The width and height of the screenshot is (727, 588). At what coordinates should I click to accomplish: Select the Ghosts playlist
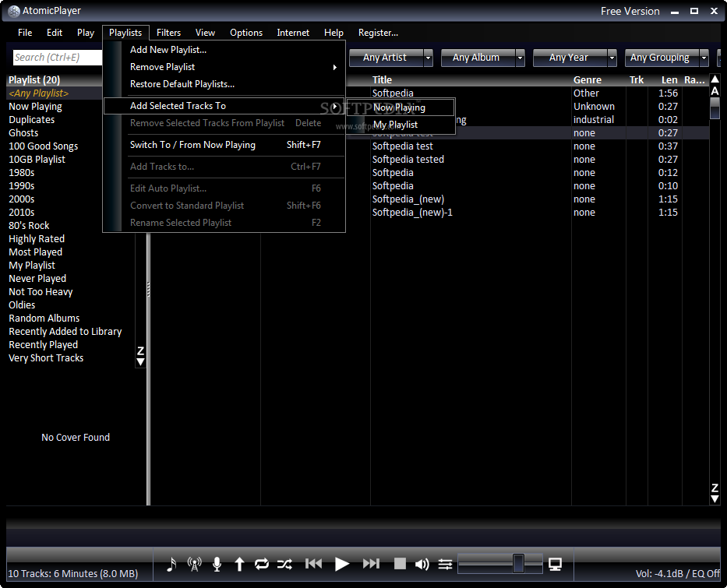point(23,133)
